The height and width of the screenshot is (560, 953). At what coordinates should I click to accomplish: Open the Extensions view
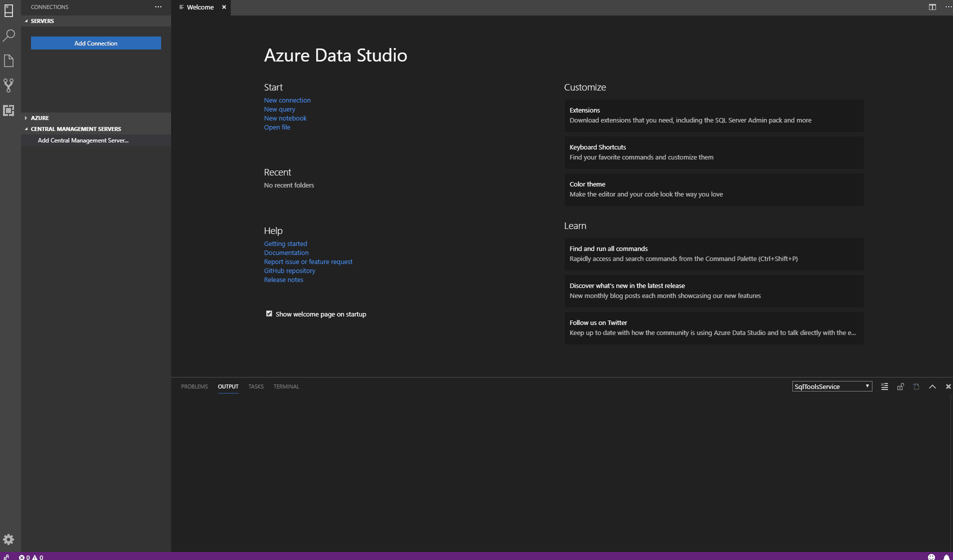pos(9,110)
